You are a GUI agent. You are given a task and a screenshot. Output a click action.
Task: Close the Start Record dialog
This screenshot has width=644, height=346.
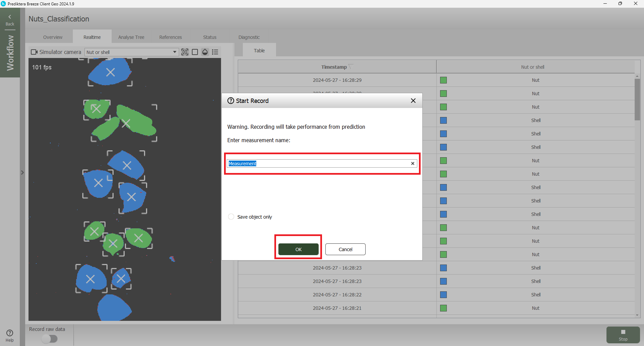click(x=413, y=101)
